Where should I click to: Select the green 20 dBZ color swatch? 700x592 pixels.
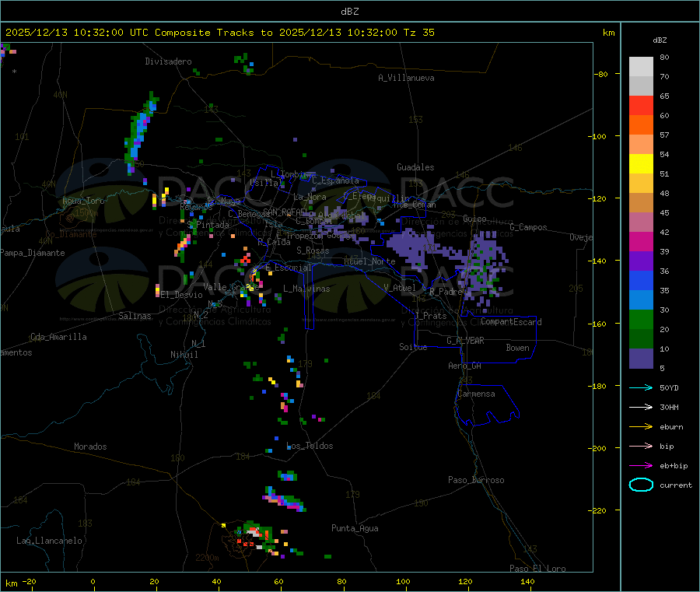click(x=641, y=319)
